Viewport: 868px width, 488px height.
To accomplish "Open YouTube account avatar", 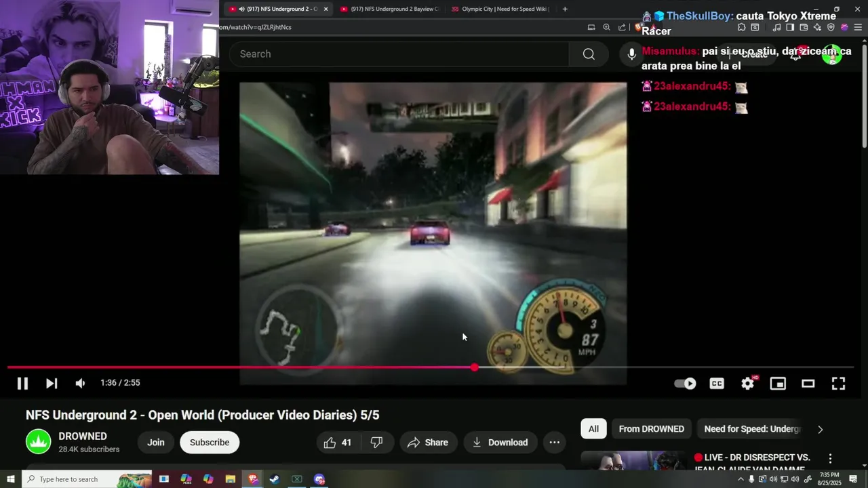I will (x=832, y=54).
